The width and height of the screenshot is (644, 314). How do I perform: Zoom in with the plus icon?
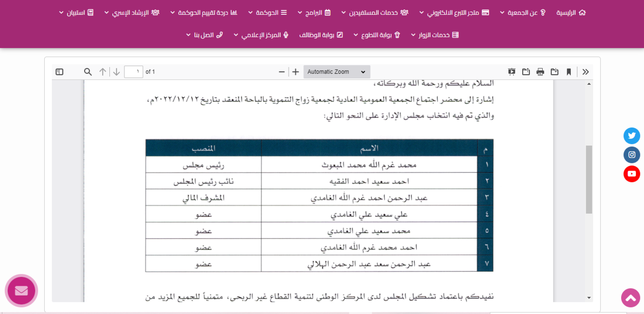pyautogui.click(x=295, y=72)
